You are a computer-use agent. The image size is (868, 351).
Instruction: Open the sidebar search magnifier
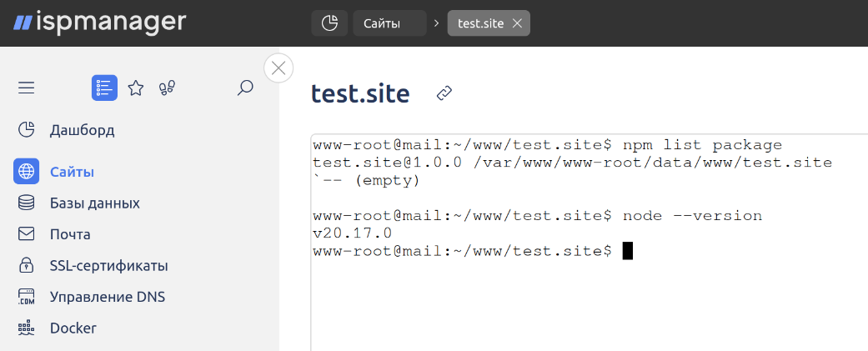(245, 88)
